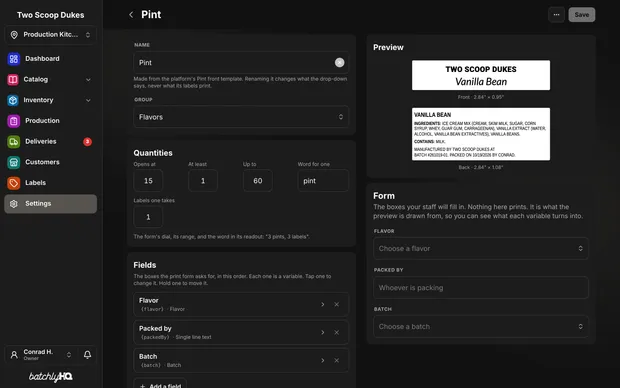The image size is (620, 388).
Task: Click the Labels tag icon
Action: pyautogui.click(x=13, y=183)
